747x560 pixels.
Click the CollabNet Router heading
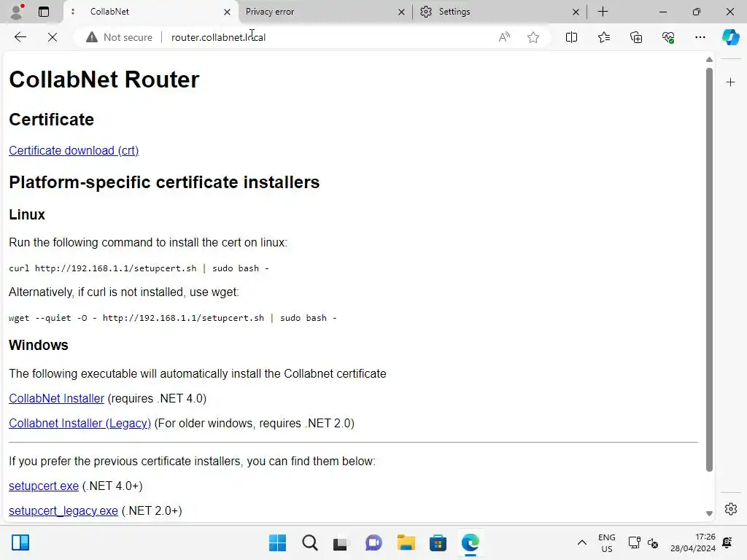click(x=104, y=79)
